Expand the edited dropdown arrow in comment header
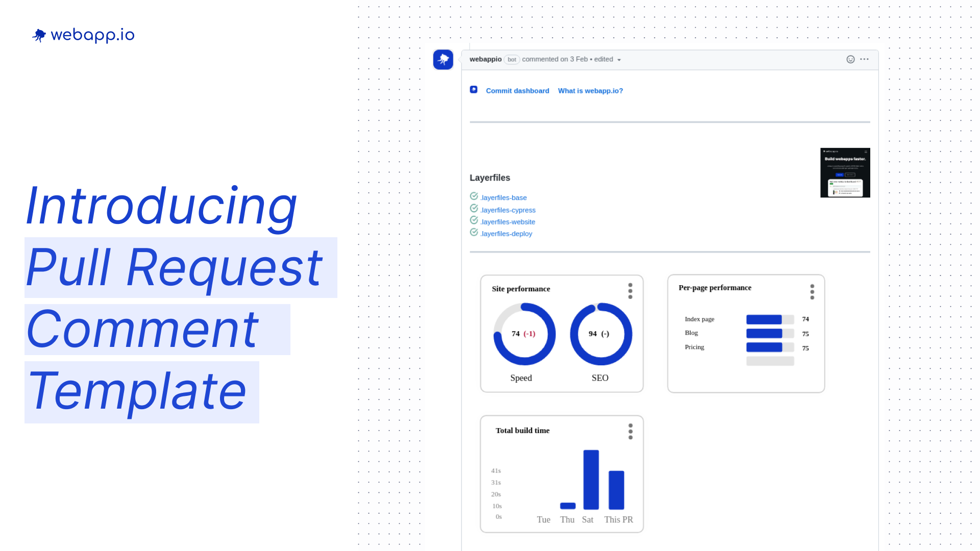The height and width of the screenshot is (551, 980). coord(619,60)
